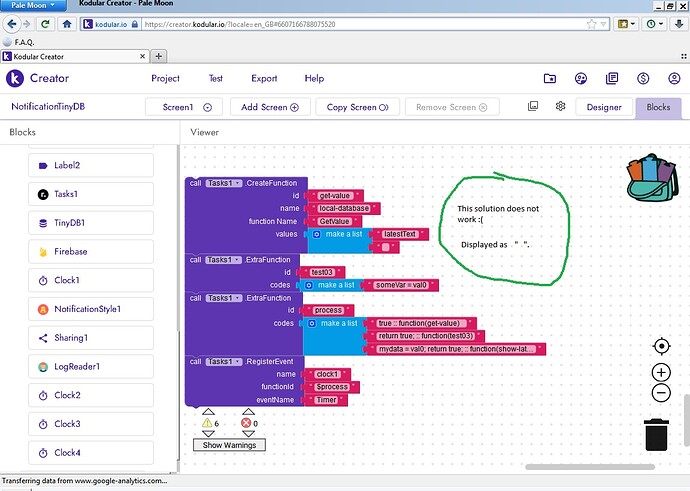The image size is (690, 491).
Task: Click the Creator brand text
Action: (x=49, y=78)
